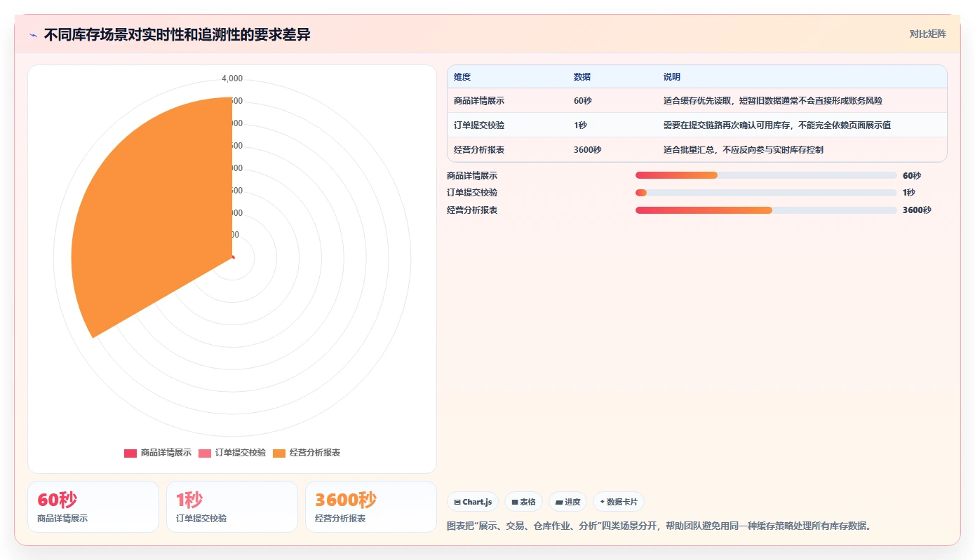The height and width of the screenshot is (560, 975).
Task: Click the 3600秒 data card
Action: pos(371,507)
